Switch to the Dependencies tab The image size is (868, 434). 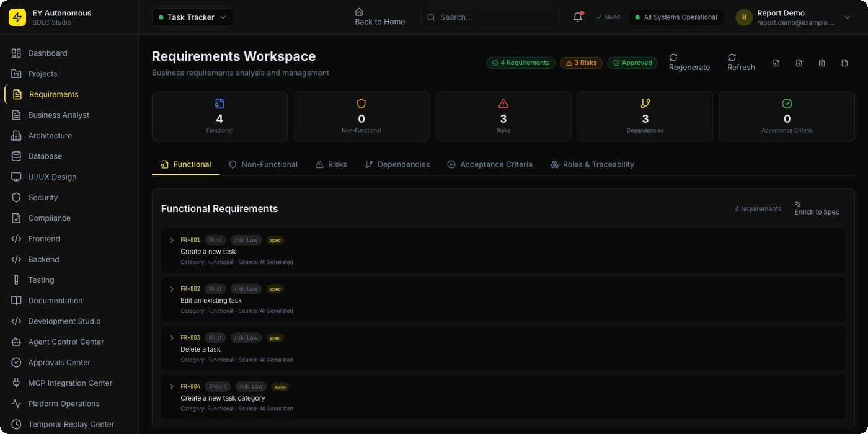[x=397, y=164]
